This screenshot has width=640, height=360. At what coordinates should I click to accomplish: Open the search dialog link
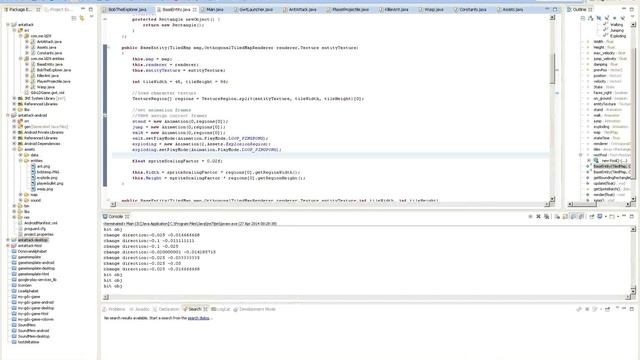[198, 318]
